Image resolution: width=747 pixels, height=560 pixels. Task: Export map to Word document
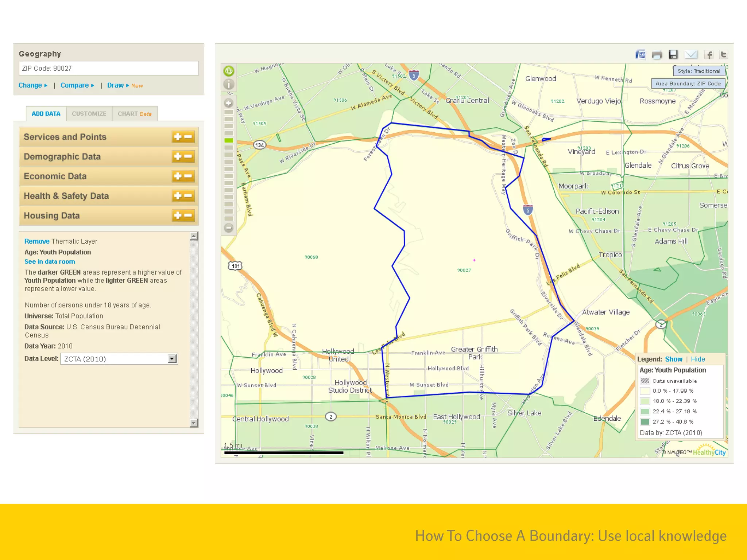pyautogui.click(x=640, y=55)
